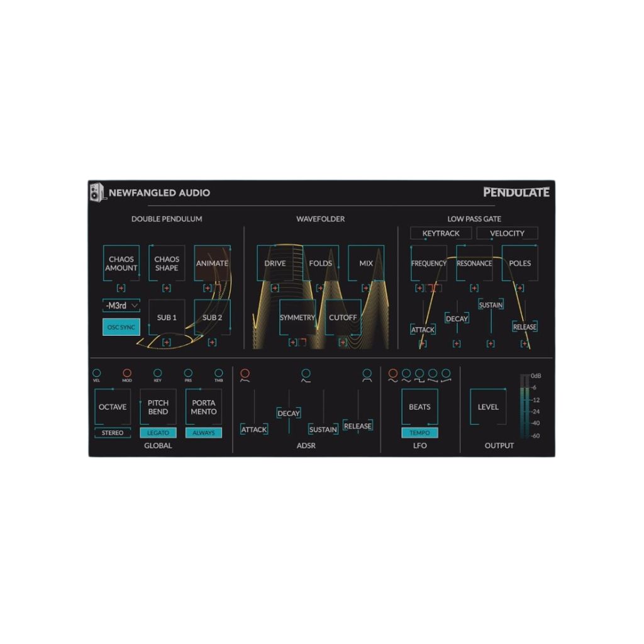This screenshot has width=644, height=644.
Task: Toggle the LFO TEMPO sync button
Action: pyautogui.click(x=419, y=433)
